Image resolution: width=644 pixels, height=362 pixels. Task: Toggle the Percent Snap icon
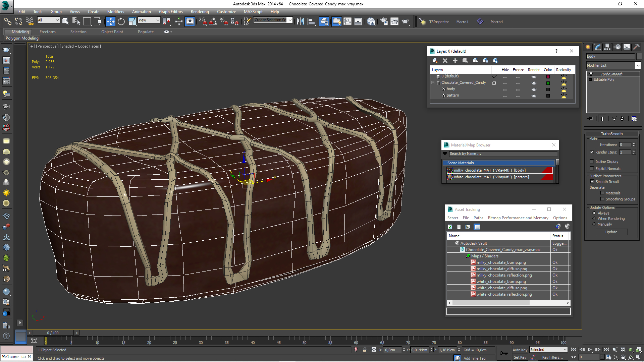[x=224, y=21]
